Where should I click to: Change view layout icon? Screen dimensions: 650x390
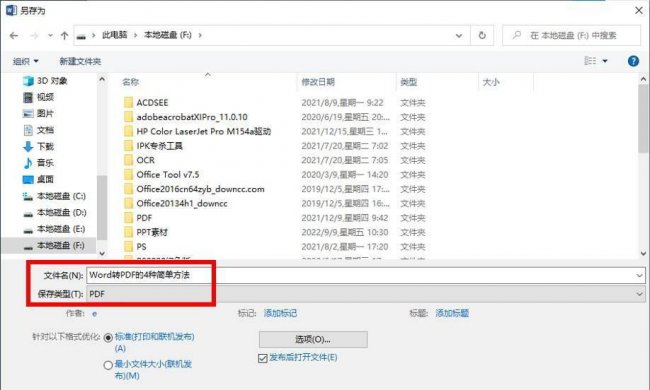pos(590,61)
